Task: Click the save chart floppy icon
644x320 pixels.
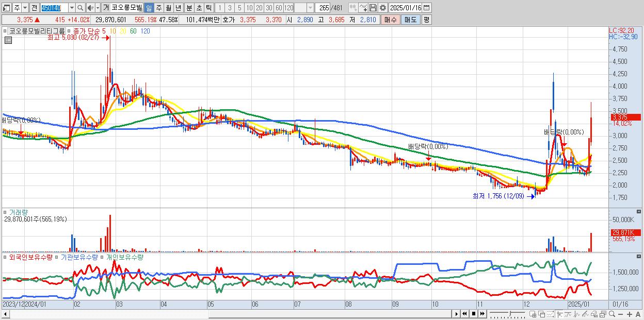Action: pyautogui.click(x=373, y=8)
